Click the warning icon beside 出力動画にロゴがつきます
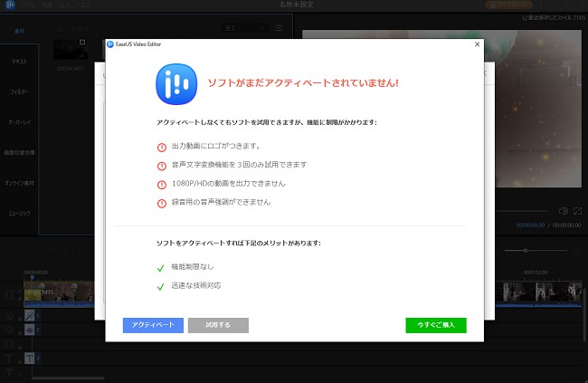588x383 pixels. 162,148
